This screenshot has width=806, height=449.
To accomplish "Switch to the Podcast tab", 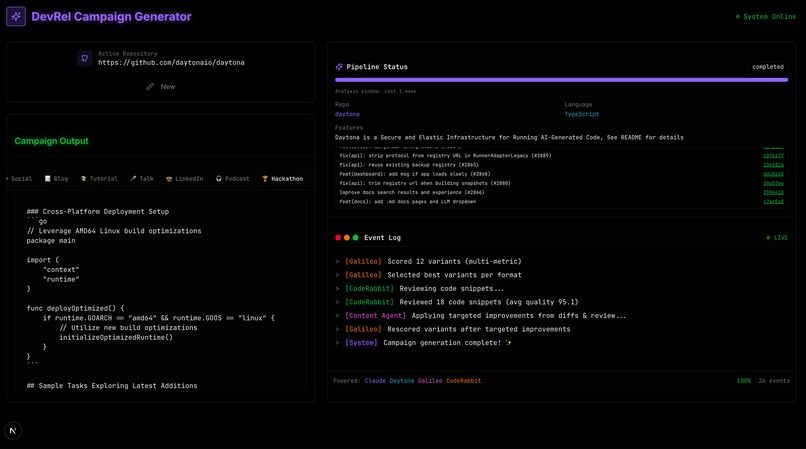I will click(x=233, y=179).
